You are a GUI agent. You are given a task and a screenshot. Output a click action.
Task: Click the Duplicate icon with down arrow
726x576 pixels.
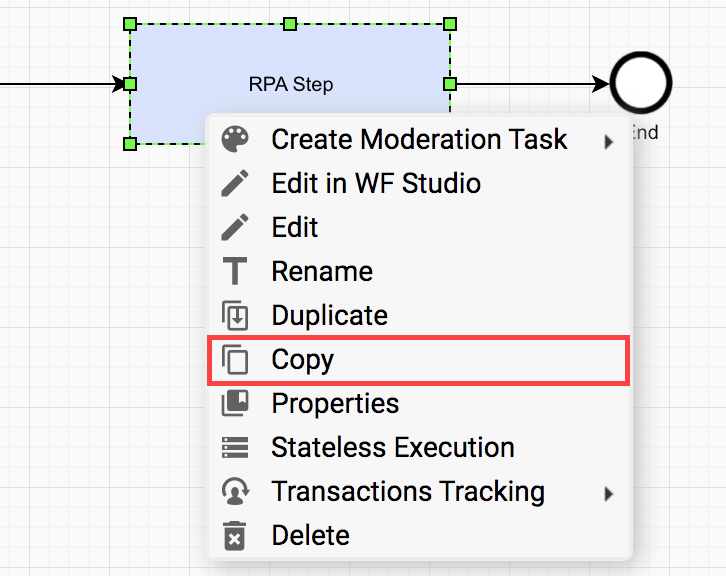coord(235,315)
